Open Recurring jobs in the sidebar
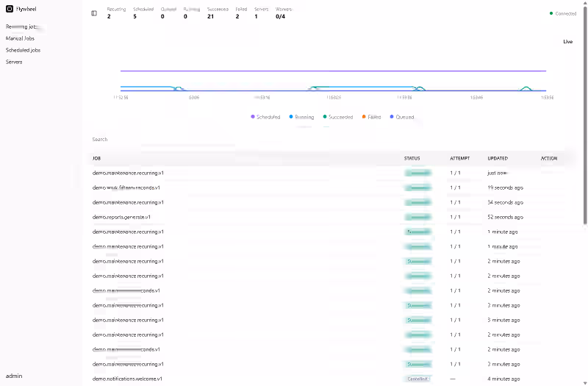Screen dimensions: 588x386 coord(22,26)
